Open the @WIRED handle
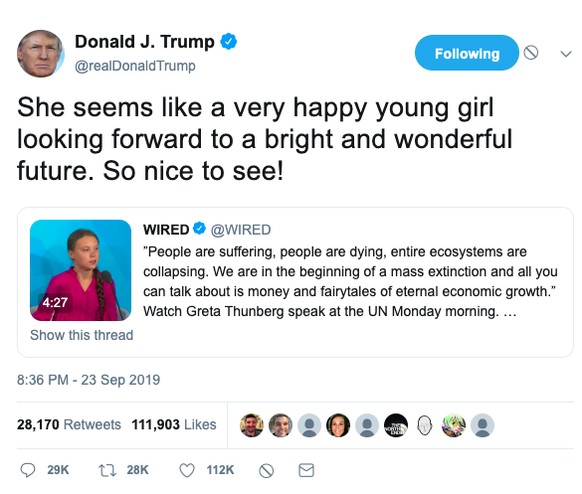582x494 pixels. pyautogui.click(x=241, y=230)
